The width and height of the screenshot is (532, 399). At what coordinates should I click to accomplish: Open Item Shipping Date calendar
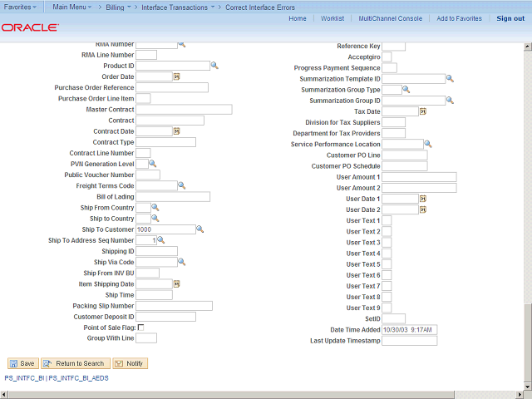click(177, 283)
